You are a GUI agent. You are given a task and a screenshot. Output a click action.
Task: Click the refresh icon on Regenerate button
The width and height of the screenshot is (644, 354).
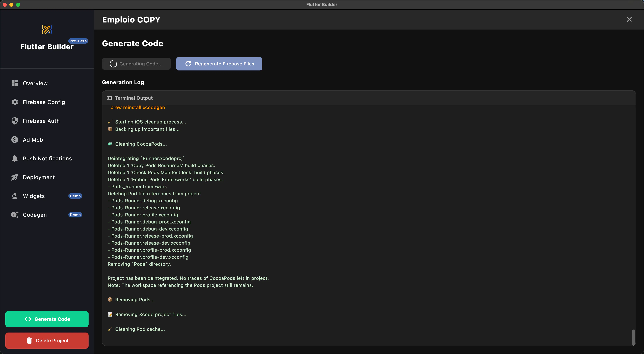(188, 64)
